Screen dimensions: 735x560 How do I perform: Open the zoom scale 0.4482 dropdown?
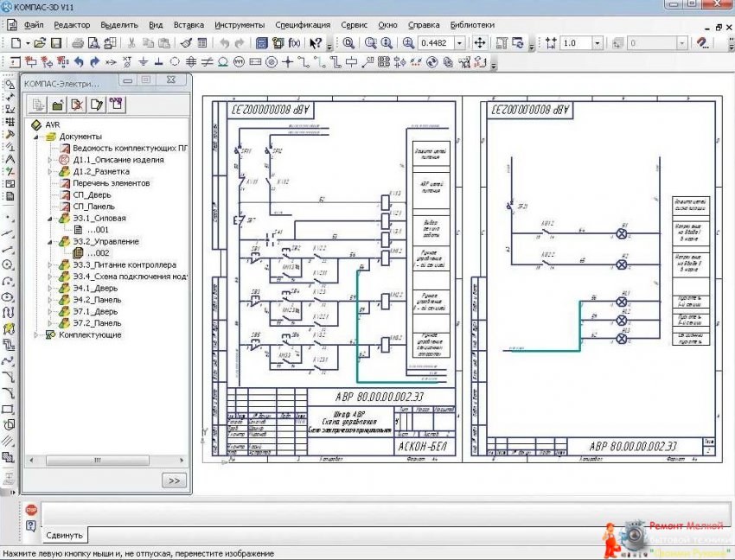(459, 42)
